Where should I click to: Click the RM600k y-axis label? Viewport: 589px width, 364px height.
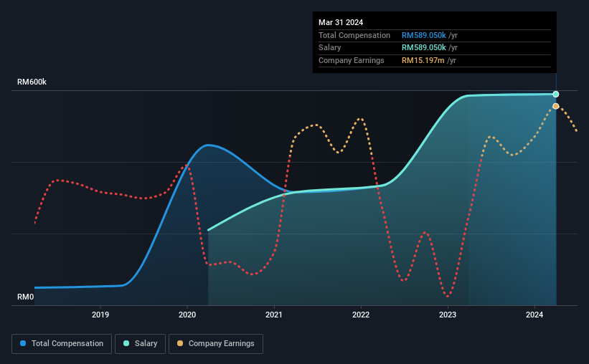click(32, 82)
